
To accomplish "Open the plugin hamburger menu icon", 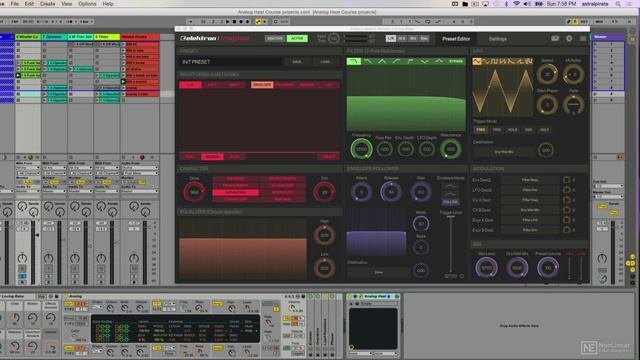I will click(582, 38).
